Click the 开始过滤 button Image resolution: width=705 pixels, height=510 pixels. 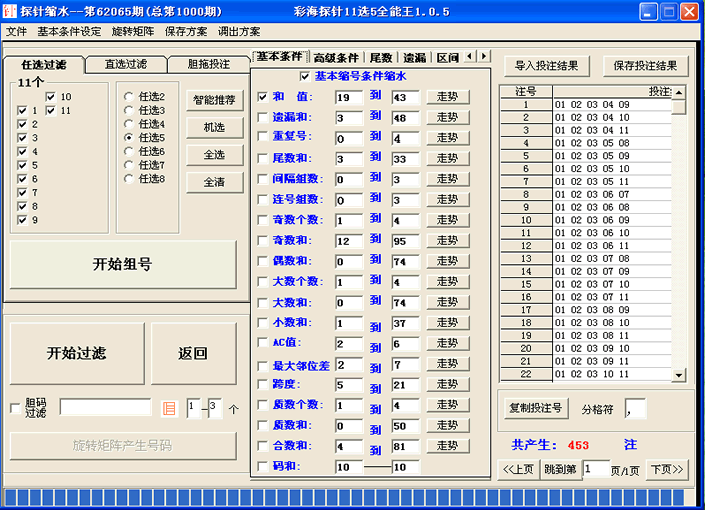coord(76,353)
